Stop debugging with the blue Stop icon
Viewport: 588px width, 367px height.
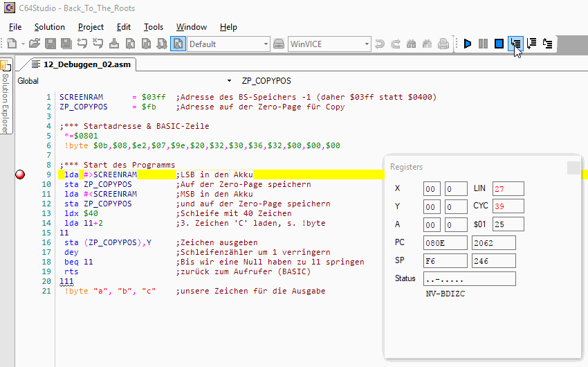pyautogui.click(x=499, y=44)
